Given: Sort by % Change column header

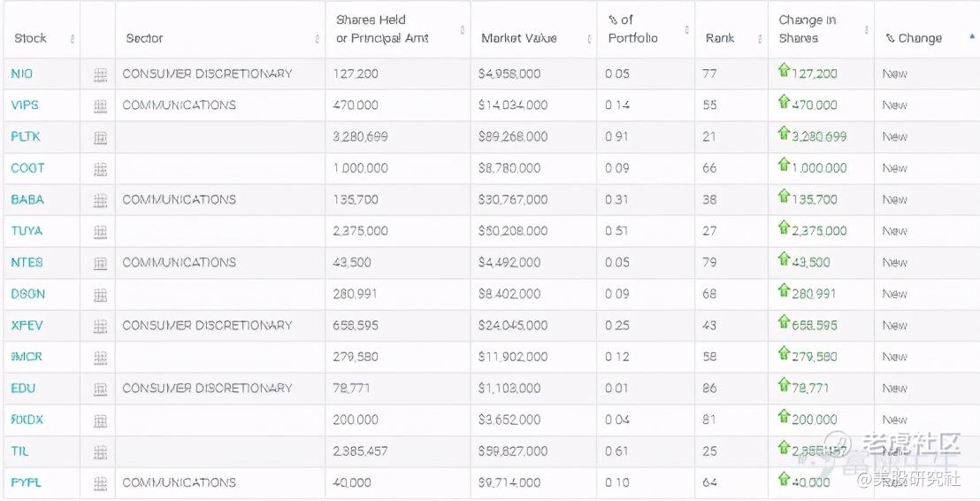Looking at the screenshot, I should (915, 38).
